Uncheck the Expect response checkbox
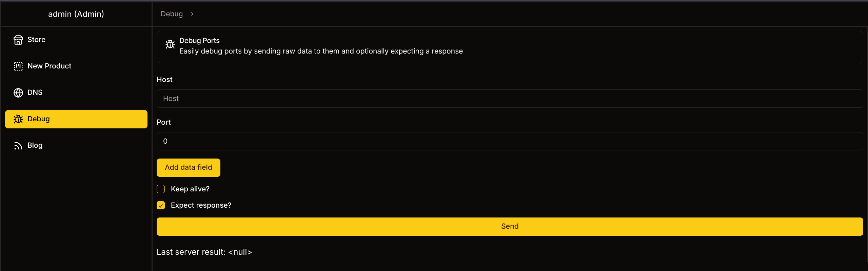The image size is (868, 271). pos(161,205)
